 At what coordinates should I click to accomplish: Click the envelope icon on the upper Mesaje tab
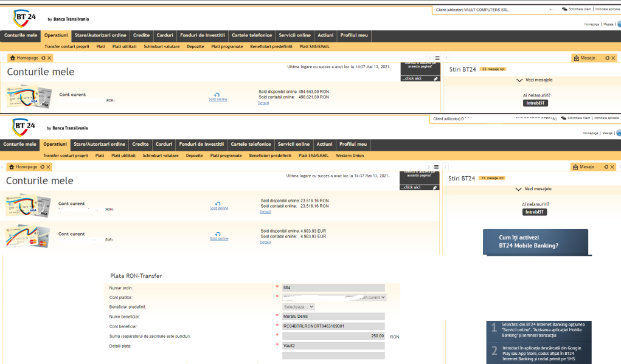[x=576, y=58]
